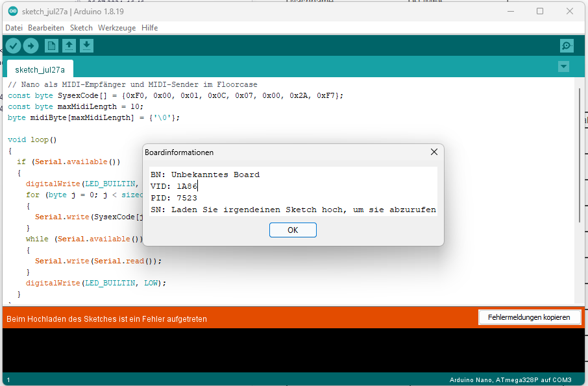588x386 pixels.
Task: Close the Boardinformationen dialog
Action: (434, 152)
